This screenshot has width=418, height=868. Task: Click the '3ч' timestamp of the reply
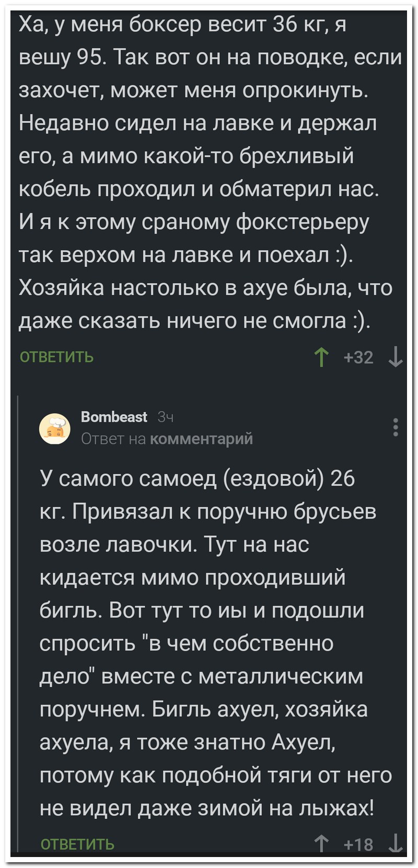[x=166, y=417]
